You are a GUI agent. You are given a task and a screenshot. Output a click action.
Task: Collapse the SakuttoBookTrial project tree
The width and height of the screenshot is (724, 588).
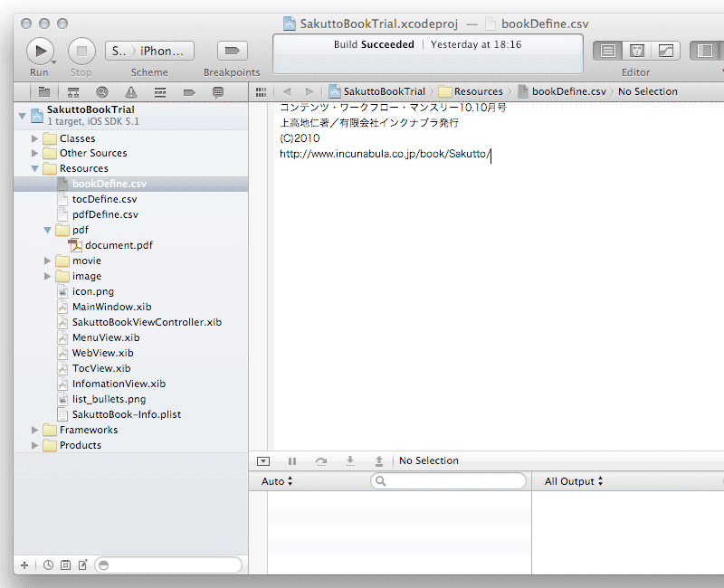click(22, 116)
